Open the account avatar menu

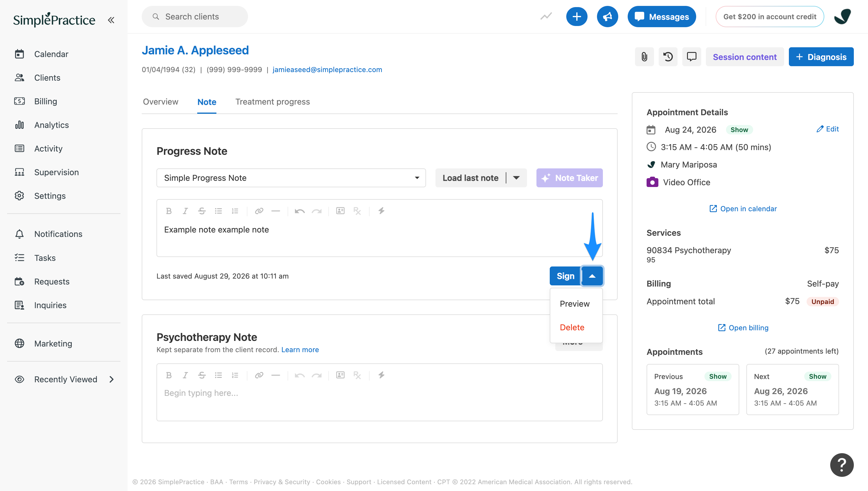pos(842,17)
